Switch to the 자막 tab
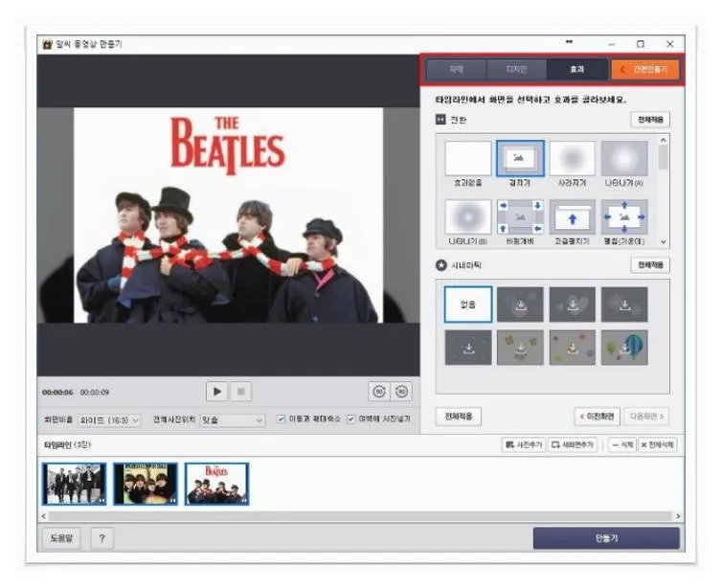Screen dimensions: 722x588 (456, 70)
